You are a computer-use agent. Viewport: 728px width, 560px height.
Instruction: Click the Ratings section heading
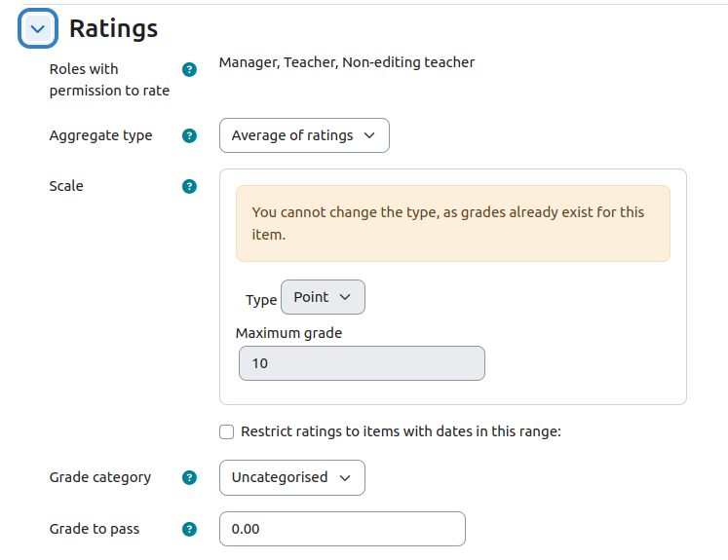coord(113,29)
